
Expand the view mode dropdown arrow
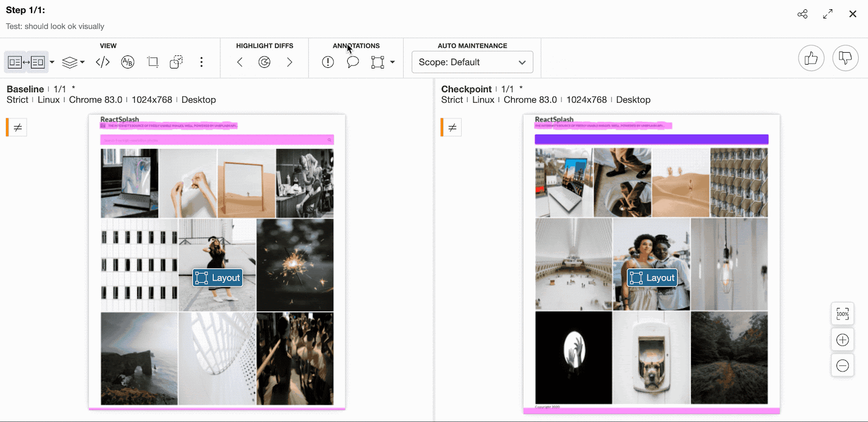click(52, 62)
